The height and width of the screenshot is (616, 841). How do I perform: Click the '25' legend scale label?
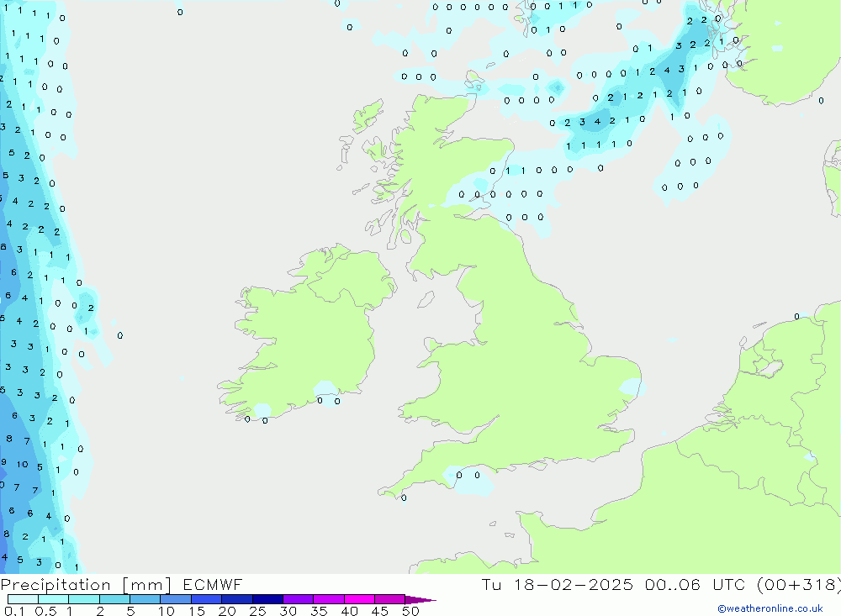[x=257, y=611]
